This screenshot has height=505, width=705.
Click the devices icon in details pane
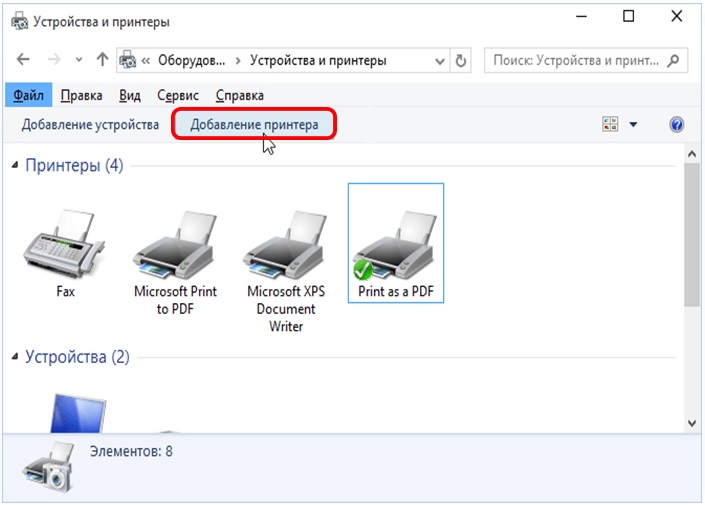[48, 467]
